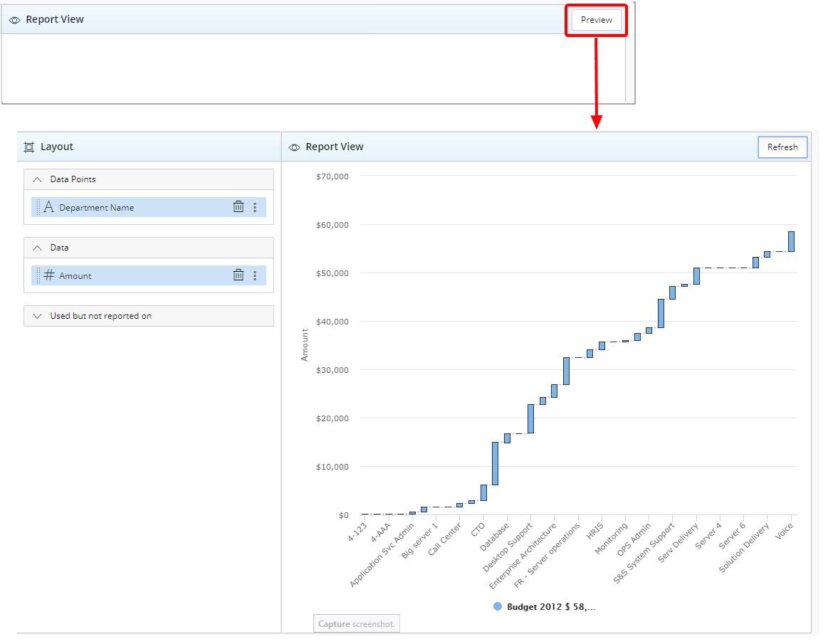The height and width of the screenshot is (644, 828).
Task: Click the Database axis label
Action: [495, 537]
